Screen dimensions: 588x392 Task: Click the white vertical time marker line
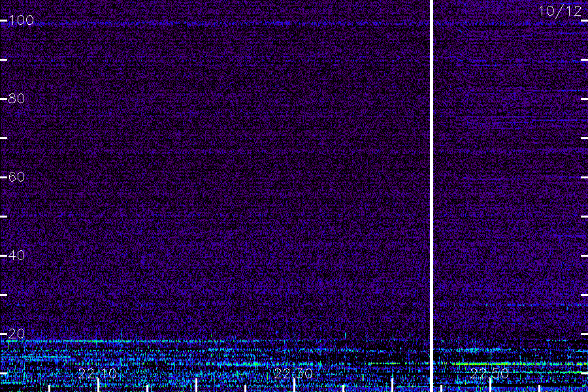click(431, 196)
